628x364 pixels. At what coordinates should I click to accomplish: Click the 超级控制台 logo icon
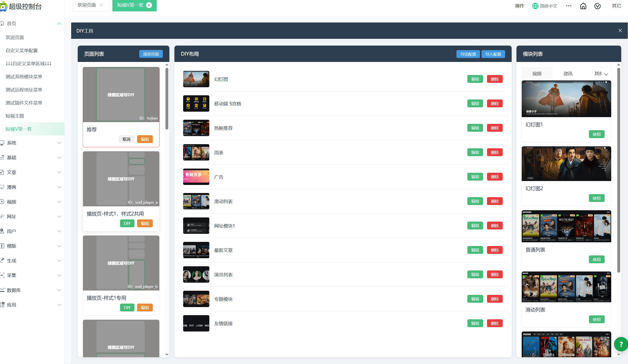point(3,6)
